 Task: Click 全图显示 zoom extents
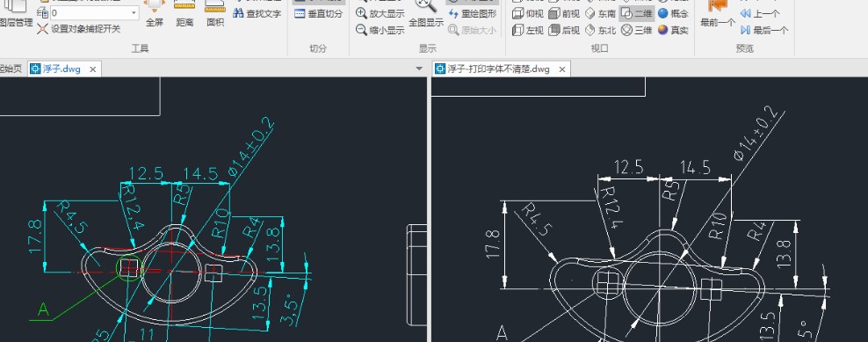pos(426,14)
